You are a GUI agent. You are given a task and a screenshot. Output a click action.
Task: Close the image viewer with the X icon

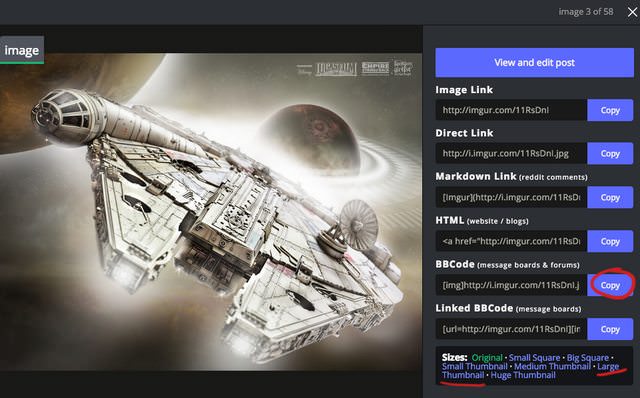632,12
